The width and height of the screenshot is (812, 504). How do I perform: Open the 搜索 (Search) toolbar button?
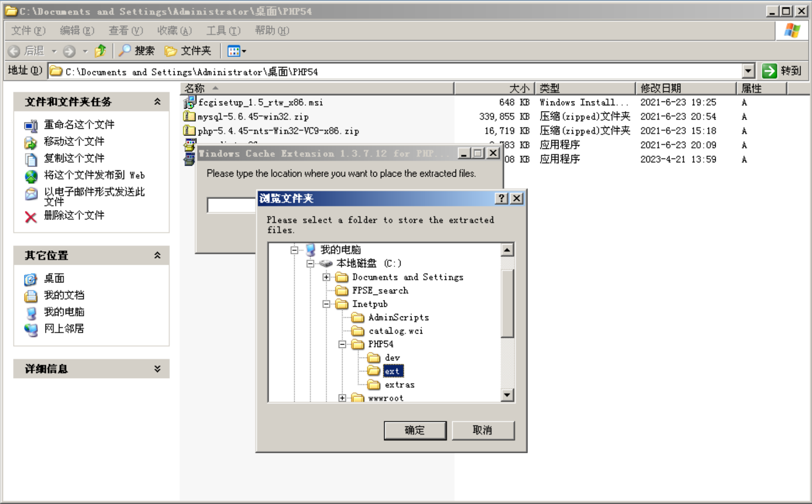click(137, 51)
